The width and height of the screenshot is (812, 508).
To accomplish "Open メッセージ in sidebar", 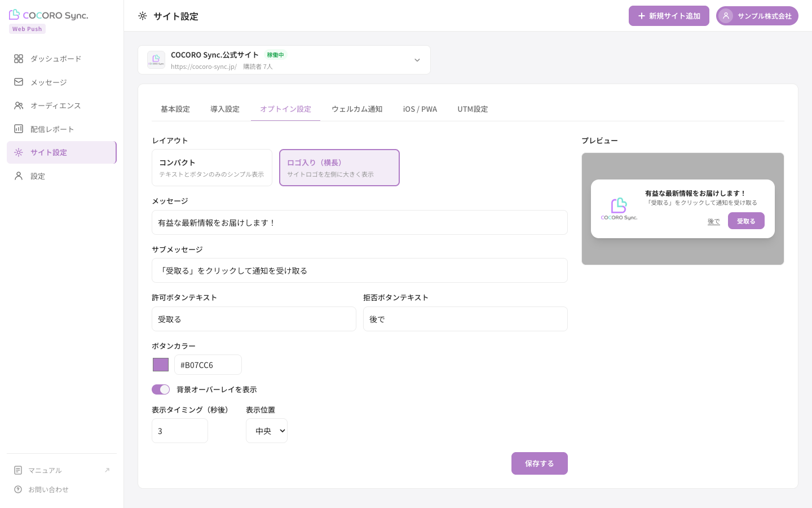I will coord(61,82).
